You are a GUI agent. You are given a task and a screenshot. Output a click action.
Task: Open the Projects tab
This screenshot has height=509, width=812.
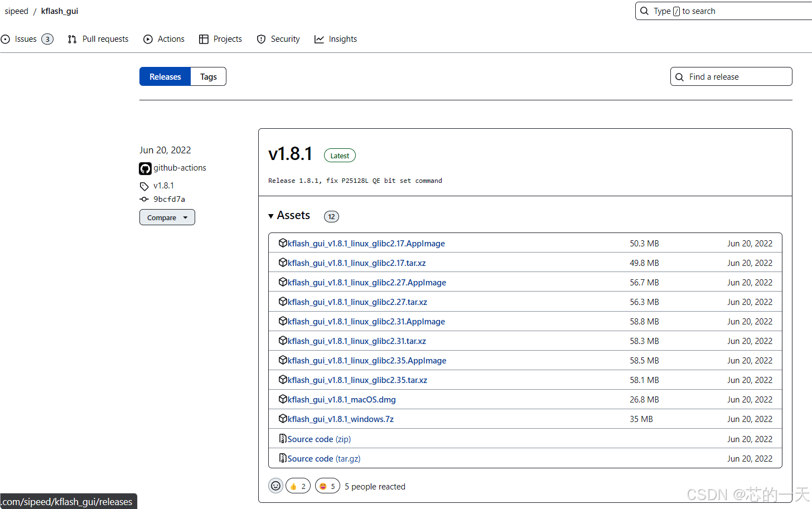(x=220, y=39)
